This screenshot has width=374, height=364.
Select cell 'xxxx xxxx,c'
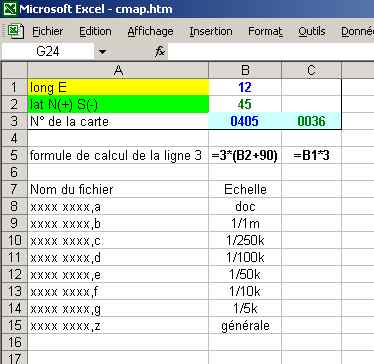click(x=118, y=240)
